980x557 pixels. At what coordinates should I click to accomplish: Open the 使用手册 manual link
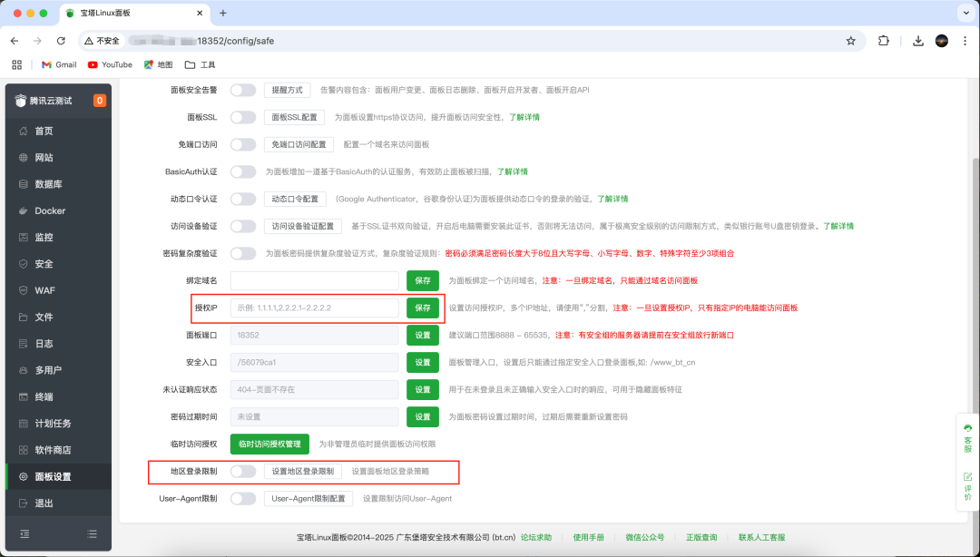[587, 537]
